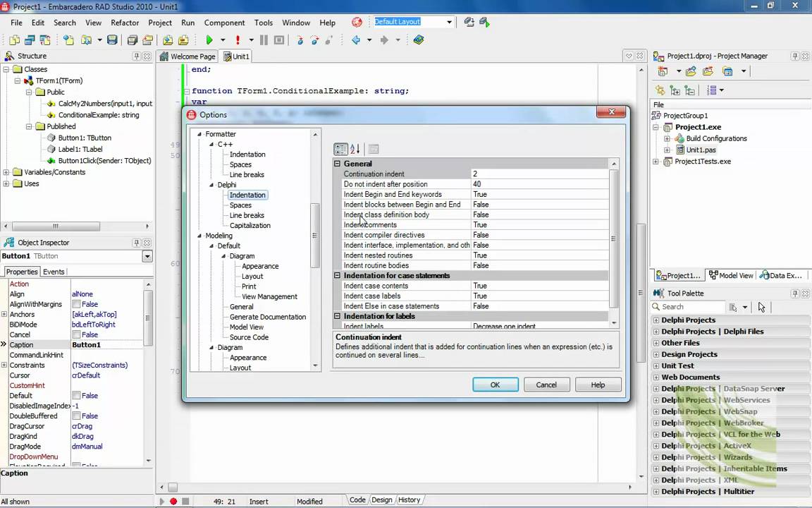
Task: Click the green Run button in the toolbar
Action: pos(209,40)
